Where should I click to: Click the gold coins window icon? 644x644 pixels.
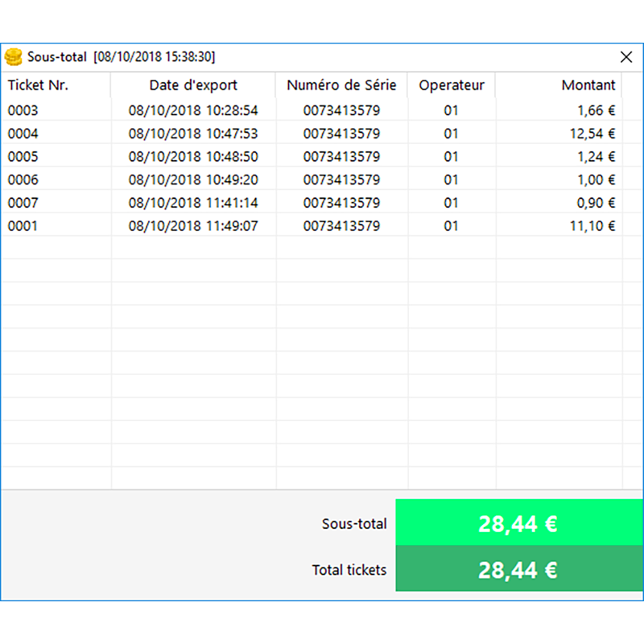pyautogui.click(x=13, y=56)
